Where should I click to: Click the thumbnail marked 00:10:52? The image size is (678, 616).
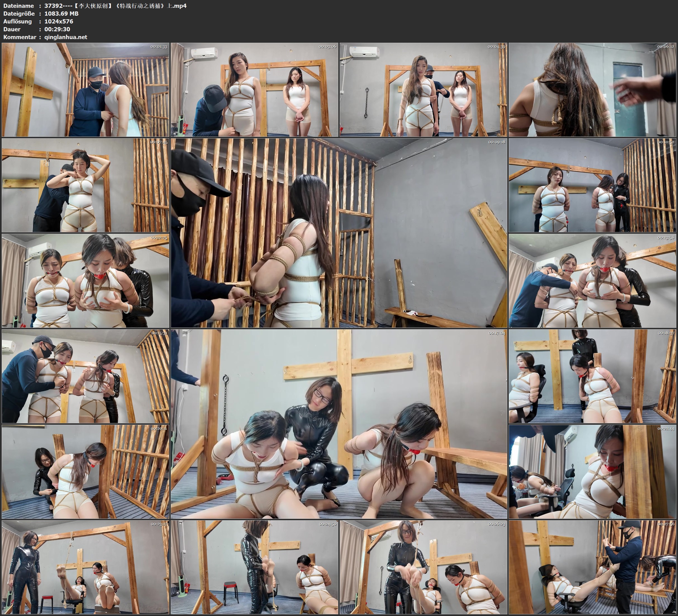point(592,185)
